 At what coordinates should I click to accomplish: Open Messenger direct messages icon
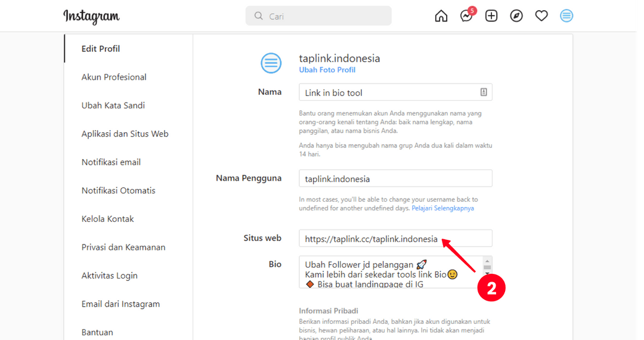pyautogui.click(x=466, y=16)
